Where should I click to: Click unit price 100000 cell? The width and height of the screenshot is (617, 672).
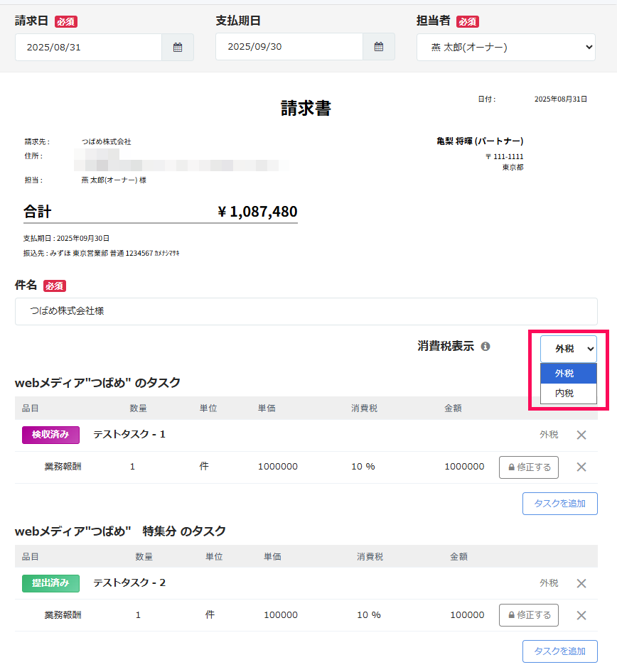(281, 615)
